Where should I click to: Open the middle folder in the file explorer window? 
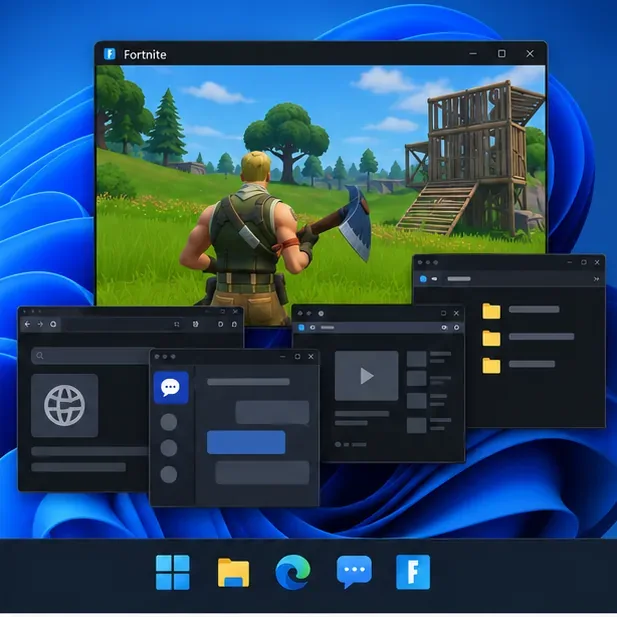(491, 338)
